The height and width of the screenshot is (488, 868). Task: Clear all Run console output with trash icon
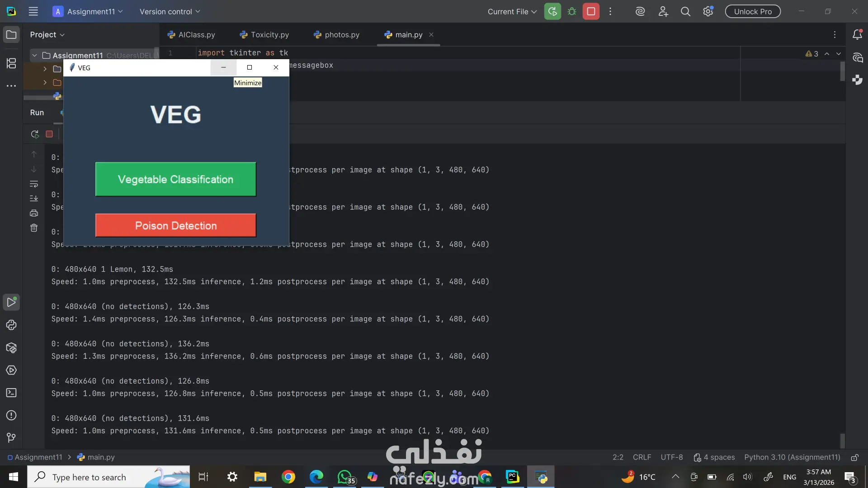[x=34, y=228]
